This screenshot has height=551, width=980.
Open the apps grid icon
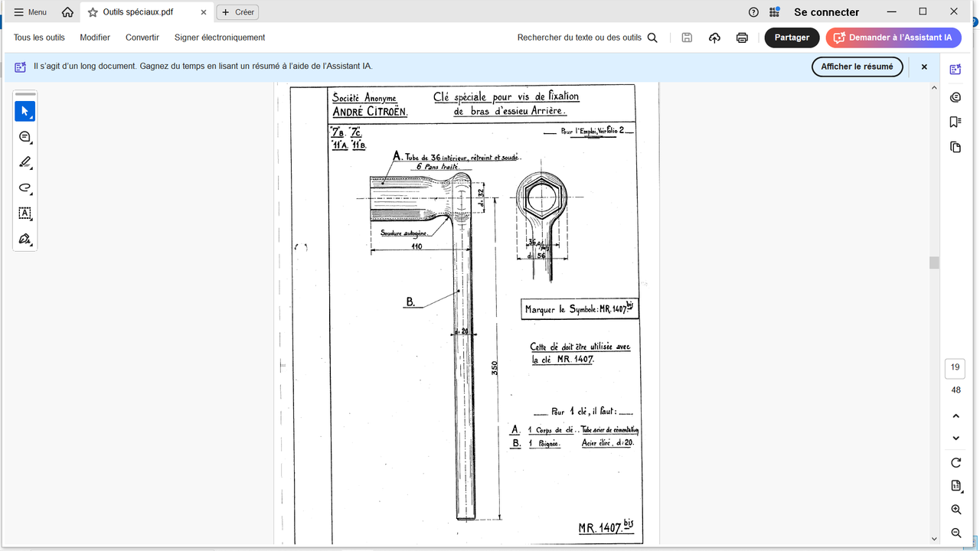tap(775, 12)
